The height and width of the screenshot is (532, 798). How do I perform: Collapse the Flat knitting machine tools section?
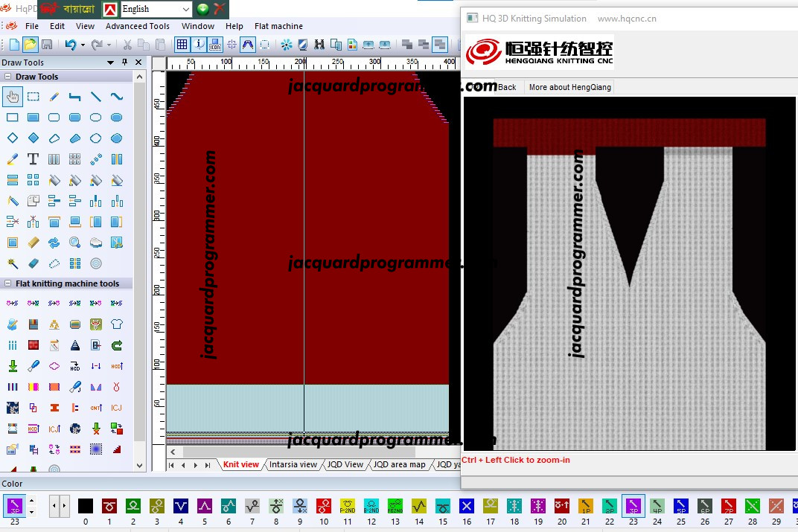[7, 283]
